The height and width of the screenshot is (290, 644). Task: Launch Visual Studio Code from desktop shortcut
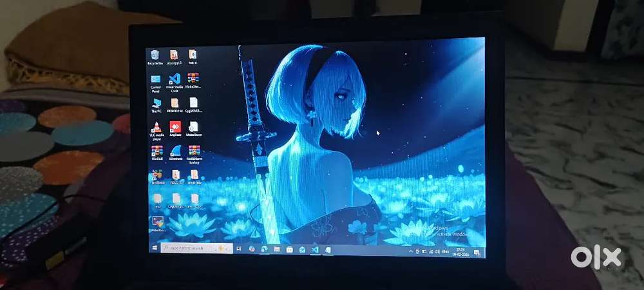[173, 80]
